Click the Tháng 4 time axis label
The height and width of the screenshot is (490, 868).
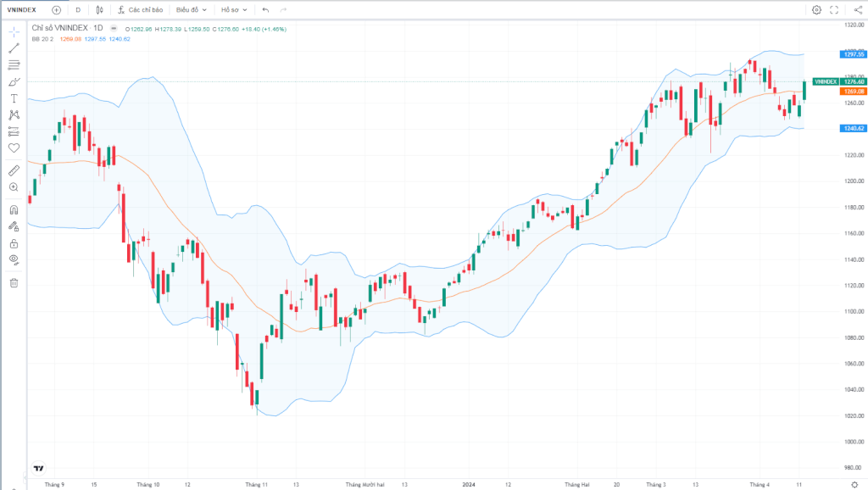759,485
